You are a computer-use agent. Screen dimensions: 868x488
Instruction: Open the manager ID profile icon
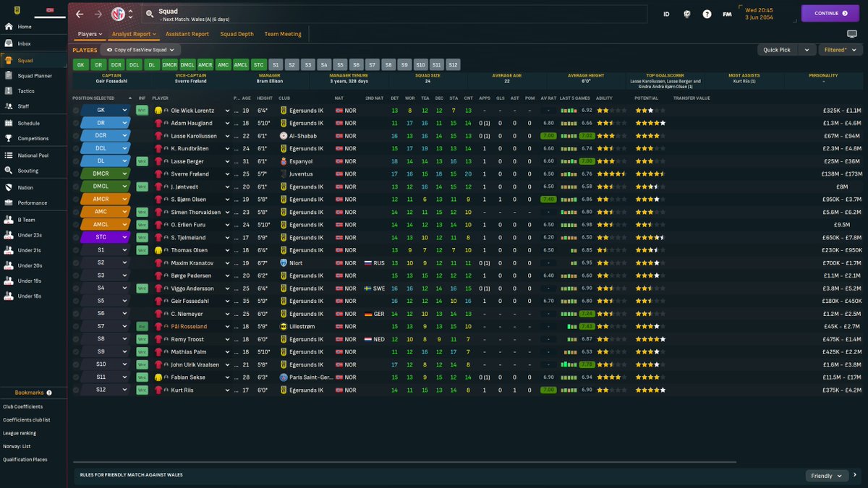[x=666, y=14]
